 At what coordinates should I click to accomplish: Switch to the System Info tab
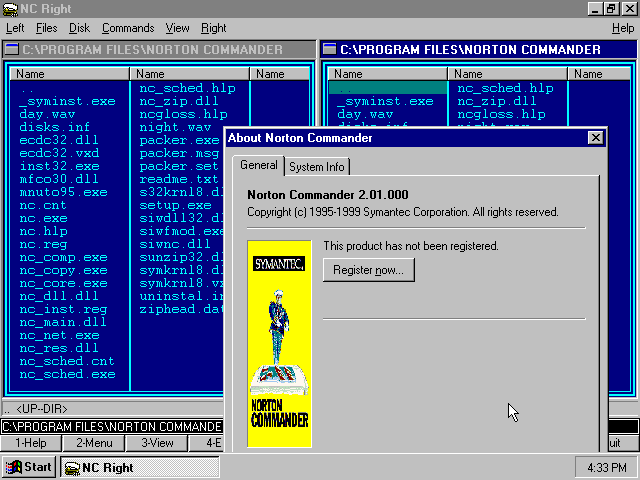click(x=317, y=167)
